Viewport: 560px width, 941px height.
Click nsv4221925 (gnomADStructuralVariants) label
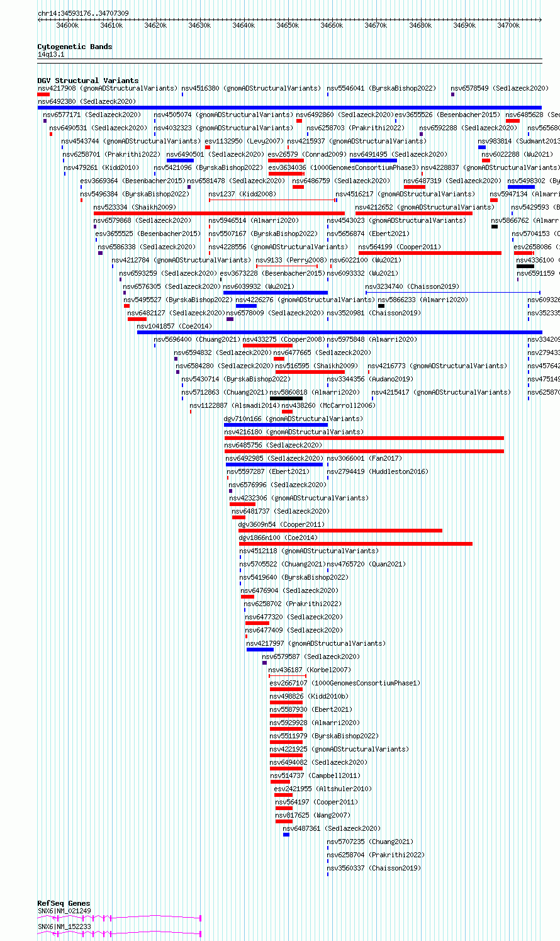coord(339,749)
